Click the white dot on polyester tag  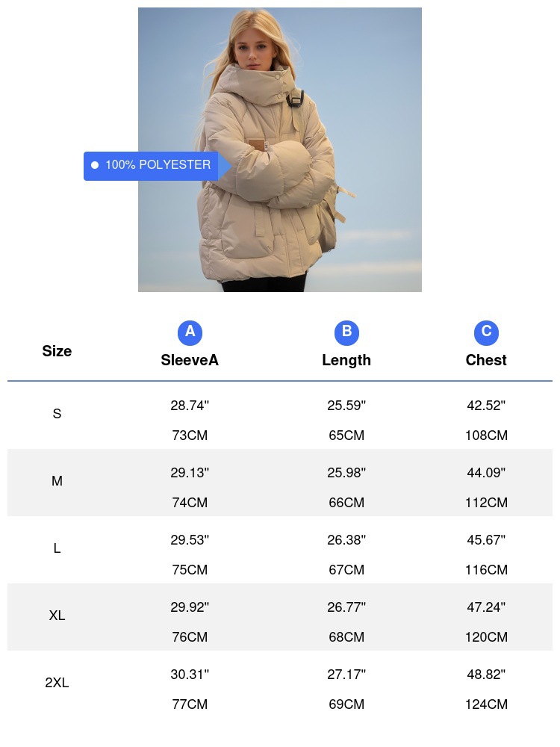coord(95,165)
